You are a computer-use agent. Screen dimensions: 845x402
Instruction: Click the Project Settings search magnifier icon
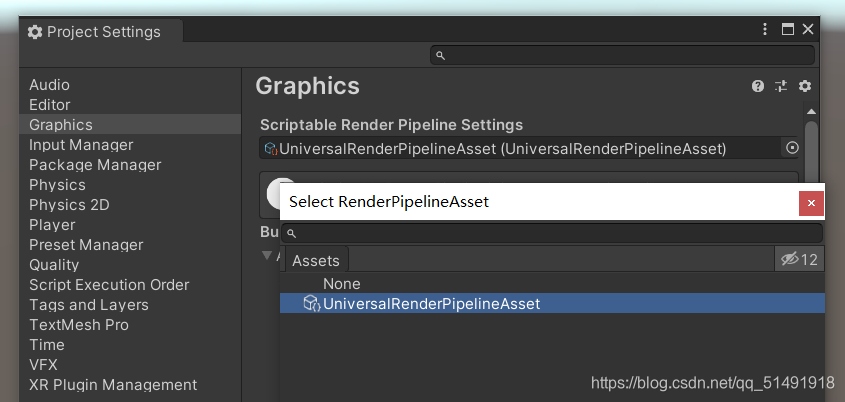[x=440, y=56]
